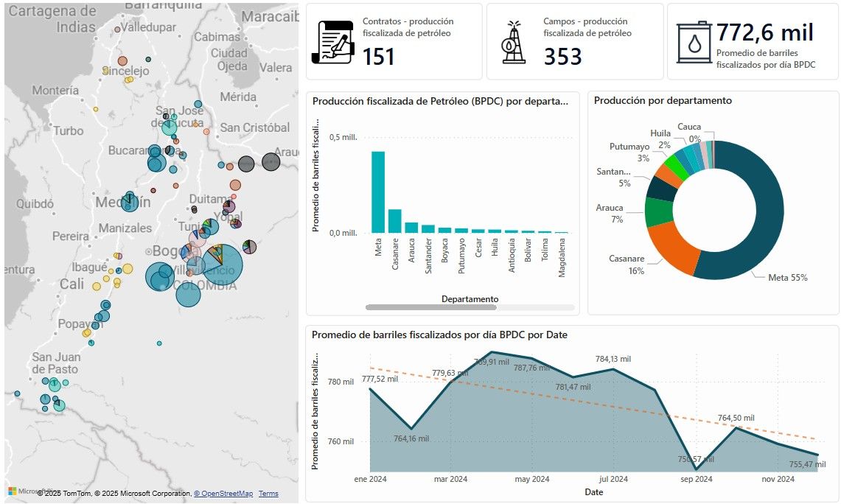Click the 777,52 mil January data point
Viewport: 841px width, 504px height.
[x=370, y=388]
